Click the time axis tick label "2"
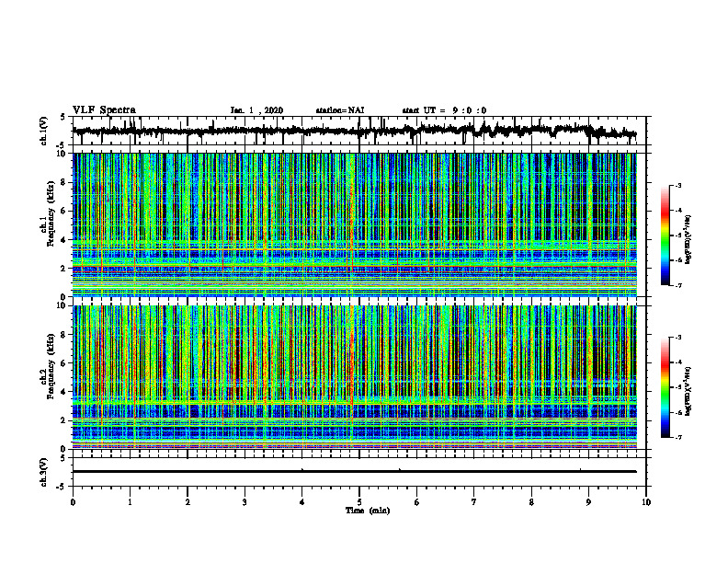Screen dimensions: 728x563 (188, 502)
